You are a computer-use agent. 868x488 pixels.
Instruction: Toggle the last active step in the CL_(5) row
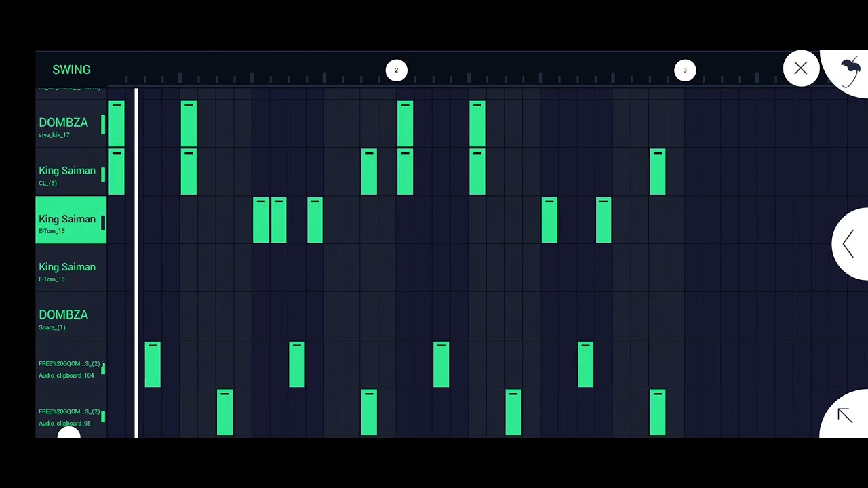[x=658, y=172]
